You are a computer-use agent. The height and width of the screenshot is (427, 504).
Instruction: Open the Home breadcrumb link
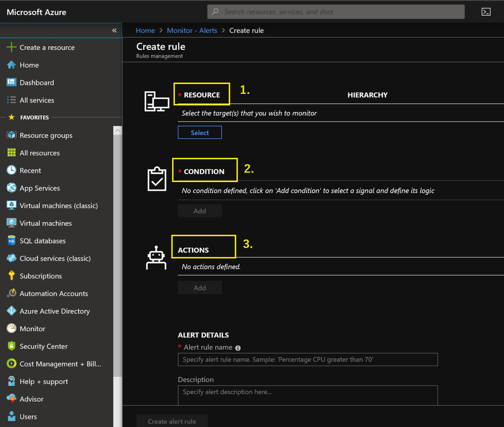pos(145,31)
